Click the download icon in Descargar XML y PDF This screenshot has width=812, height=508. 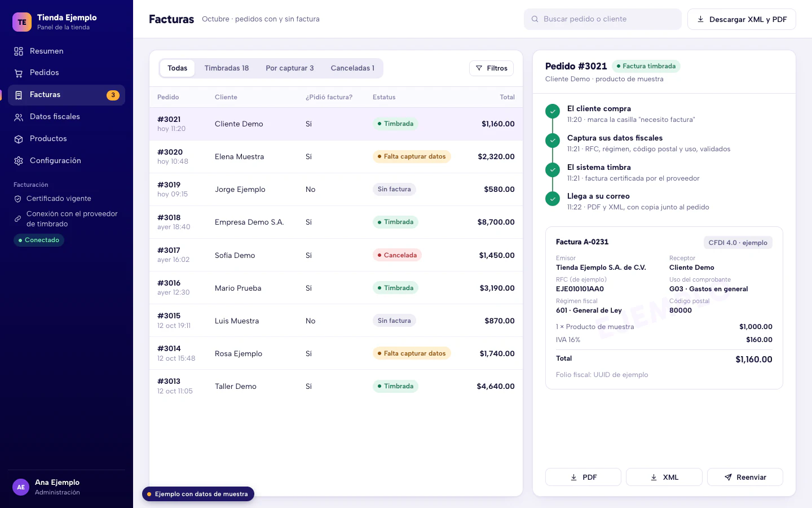(x=700, y=19)
